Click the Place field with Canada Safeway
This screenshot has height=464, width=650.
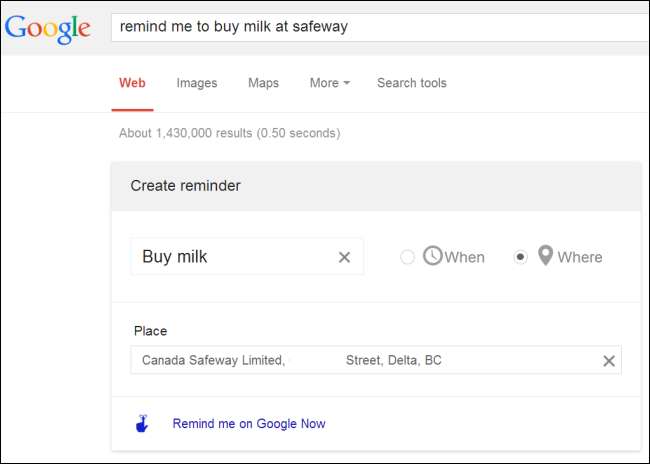[360, 360]
